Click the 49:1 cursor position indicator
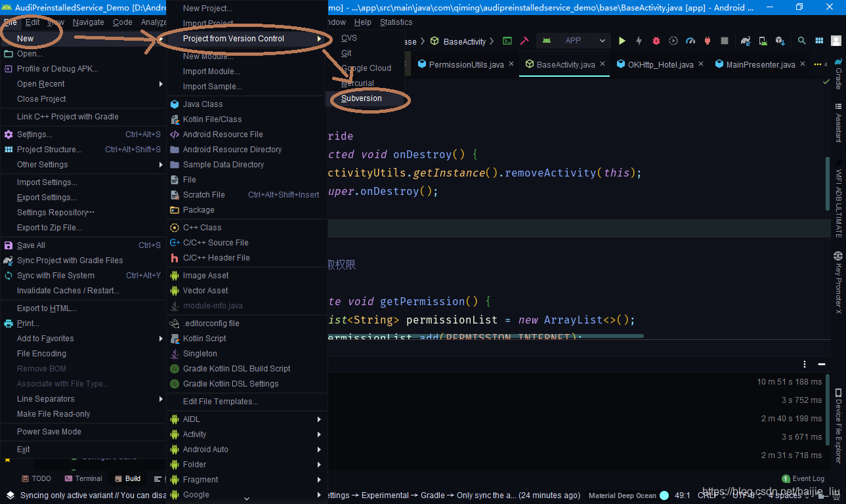This screenshot has width=846, height=504. point(684,495)
